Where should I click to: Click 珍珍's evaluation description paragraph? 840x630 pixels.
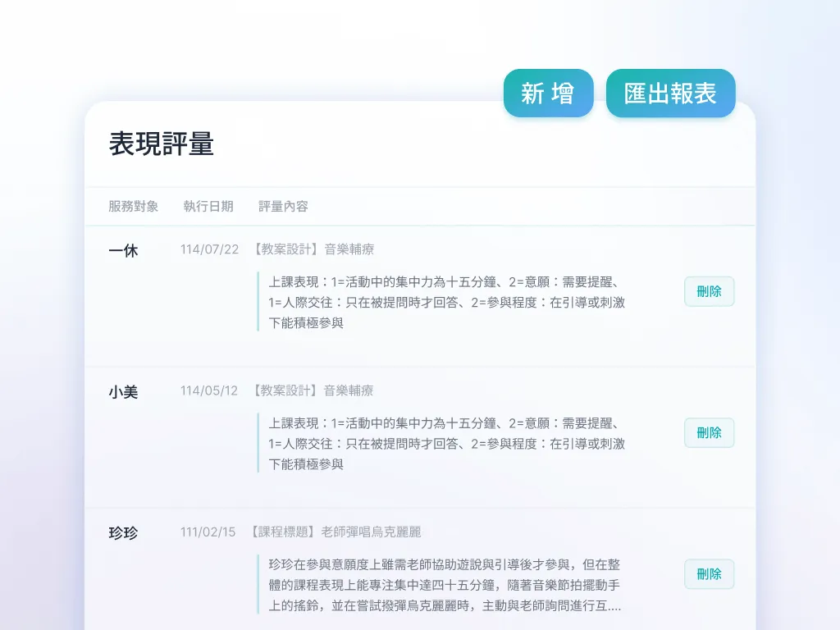pyautogui.click(x=445, y=585)
